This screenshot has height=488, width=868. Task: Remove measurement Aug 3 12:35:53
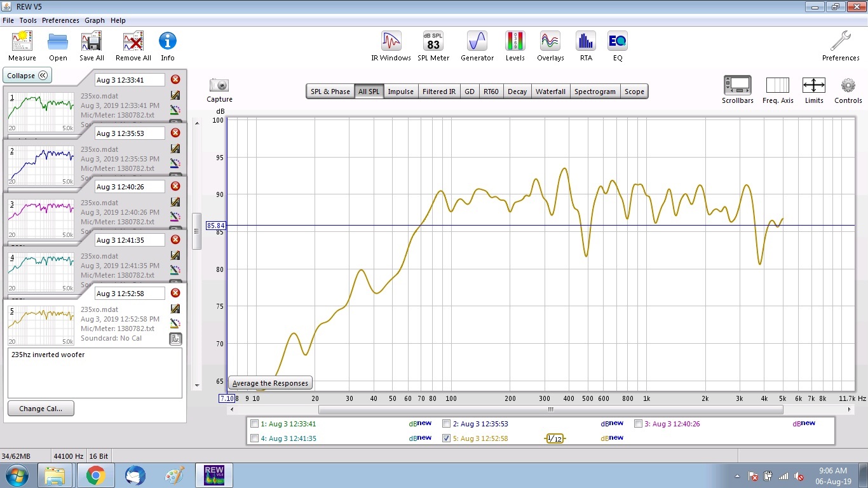(175, 133)
